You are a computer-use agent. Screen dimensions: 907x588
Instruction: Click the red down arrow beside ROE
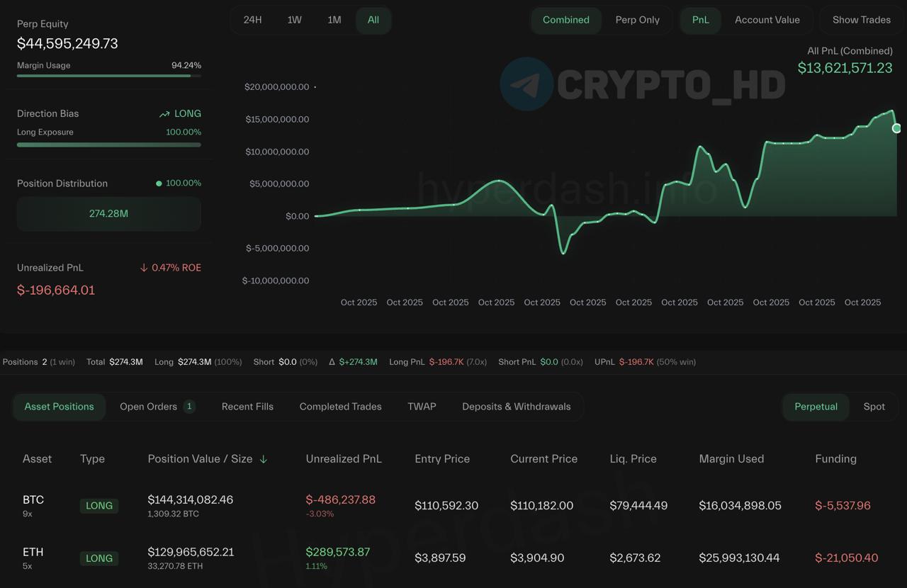pyautogui.click(x=144, y=268)
